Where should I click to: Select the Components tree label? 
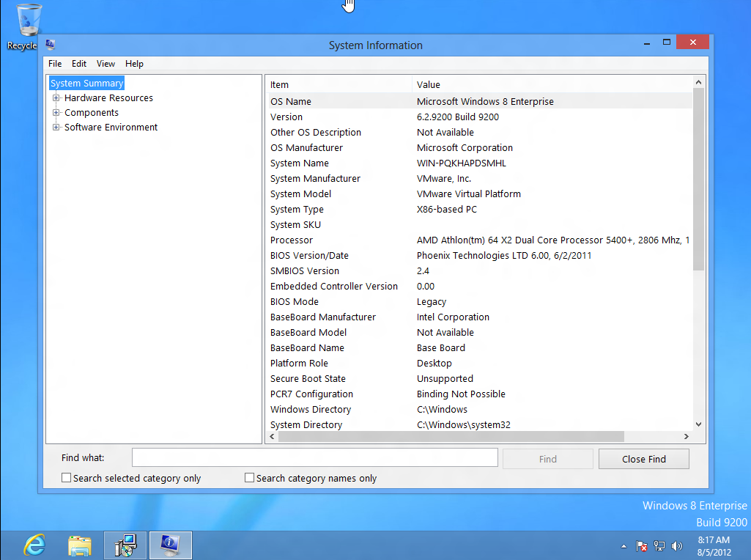pos(92,113)
